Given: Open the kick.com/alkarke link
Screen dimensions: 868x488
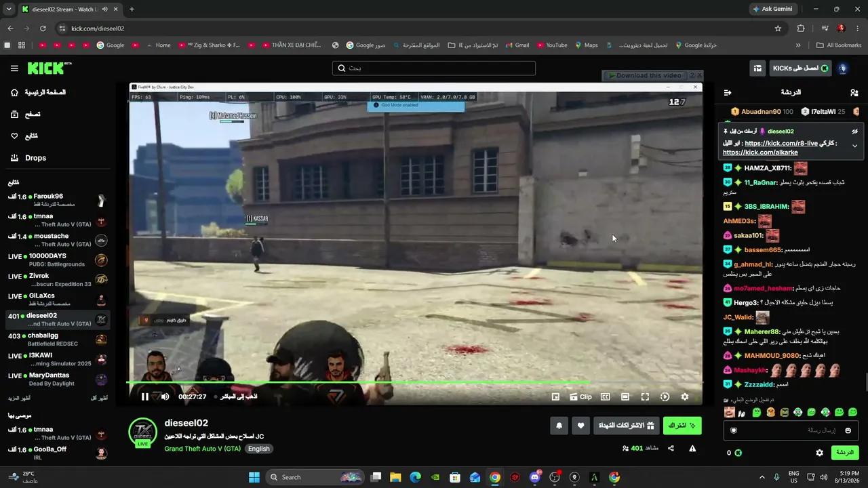Looking at the screenshot, I should point(760,152).
